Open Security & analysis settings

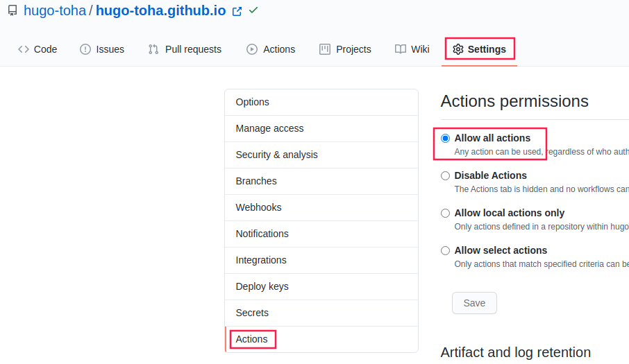(x=276, y=155)
